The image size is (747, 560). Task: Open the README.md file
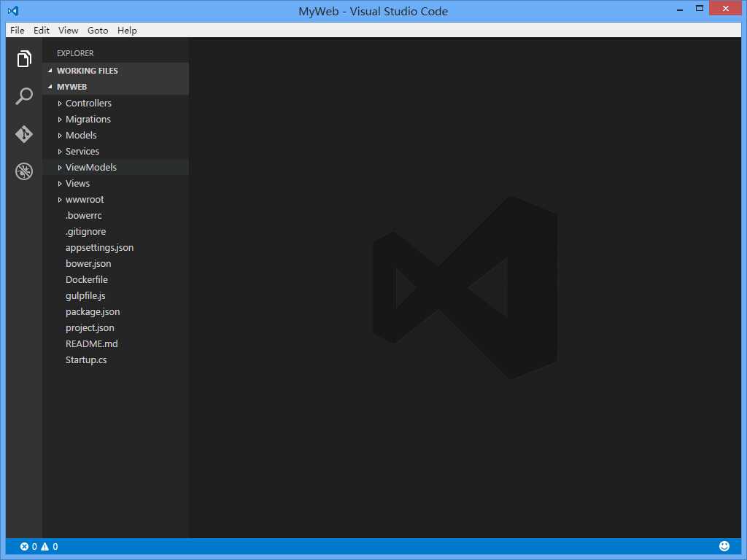point(91,344)
